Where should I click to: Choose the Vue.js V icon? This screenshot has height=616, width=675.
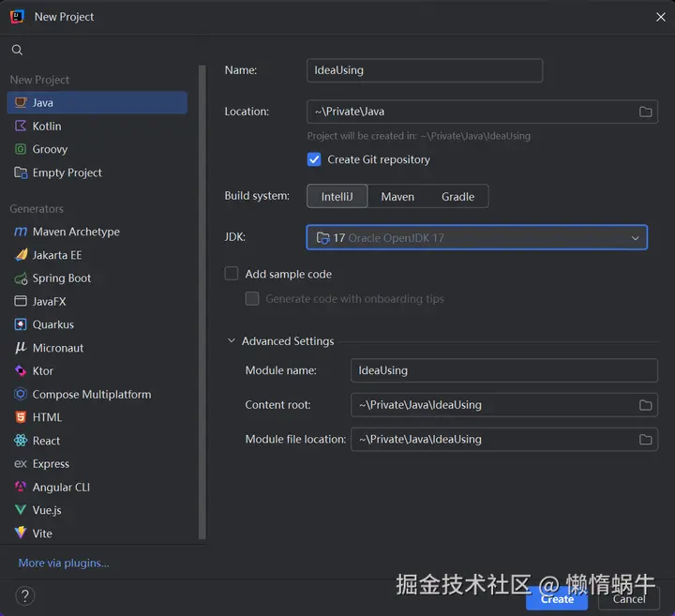(x=21, y=510)
